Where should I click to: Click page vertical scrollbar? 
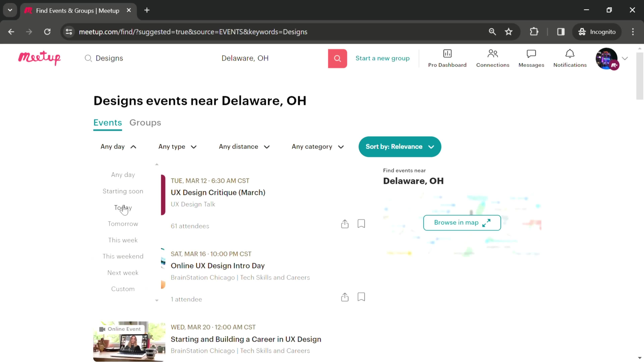tap(639, 76)
